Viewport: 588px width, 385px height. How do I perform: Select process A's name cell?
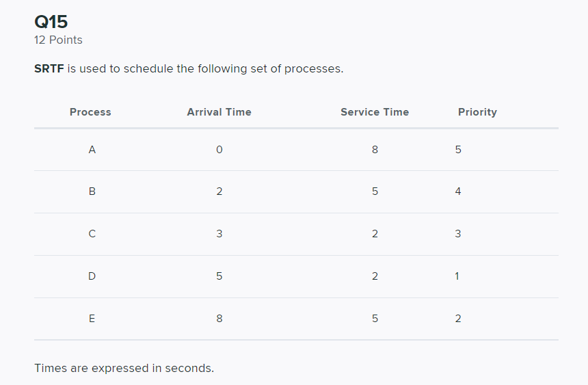point(92,149)
